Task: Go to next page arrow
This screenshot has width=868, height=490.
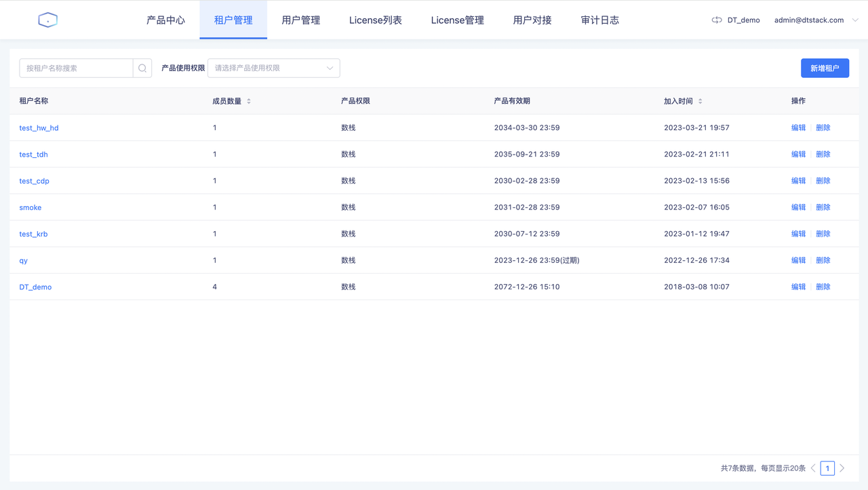Action: (x=842, y=468)
